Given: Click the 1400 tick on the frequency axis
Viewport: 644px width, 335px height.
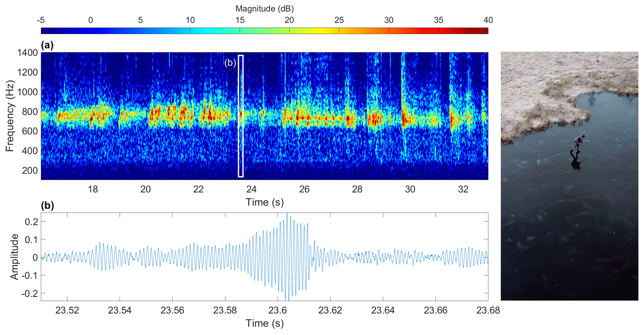Looking at the screenshot, I should pos(28,53).
